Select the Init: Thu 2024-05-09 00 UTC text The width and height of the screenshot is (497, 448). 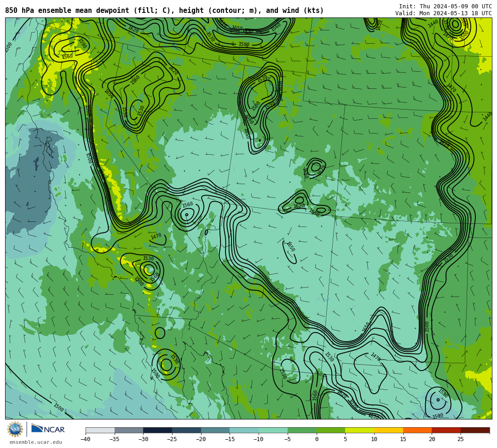click(x=445, y=6)
